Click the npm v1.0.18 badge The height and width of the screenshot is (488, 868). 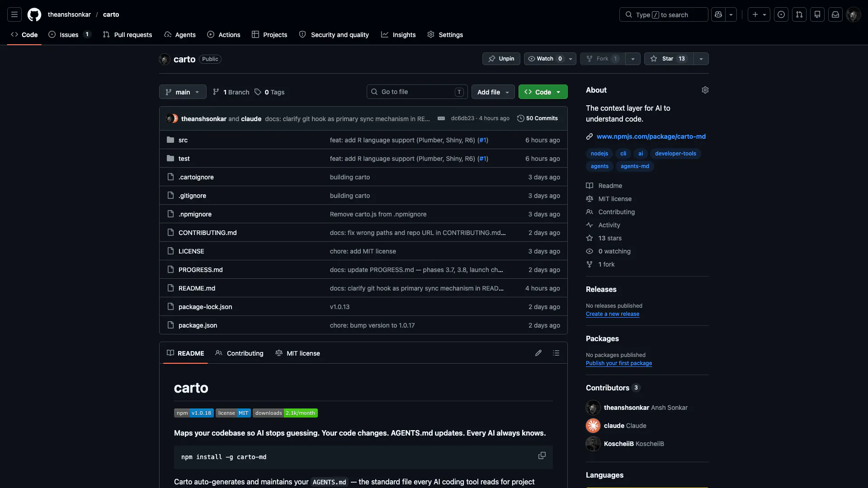click(194, 413)
